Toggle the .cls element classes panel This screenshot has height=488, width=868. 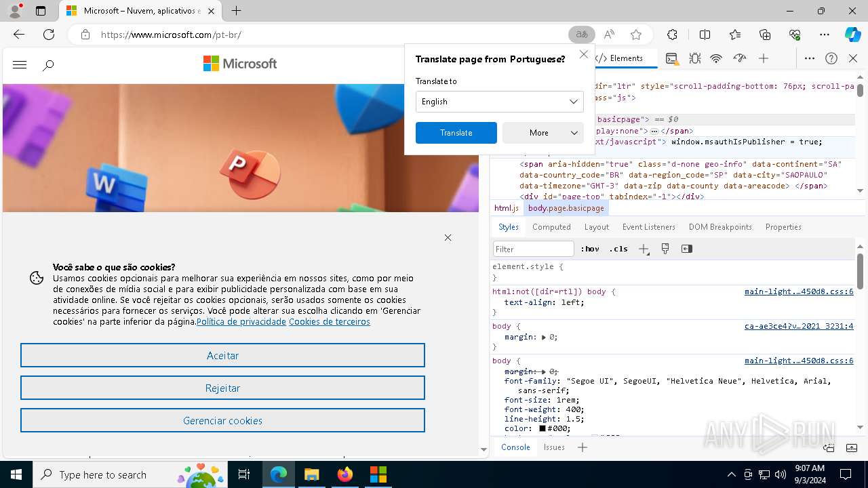pyautogui.click(x=618, y=249)
